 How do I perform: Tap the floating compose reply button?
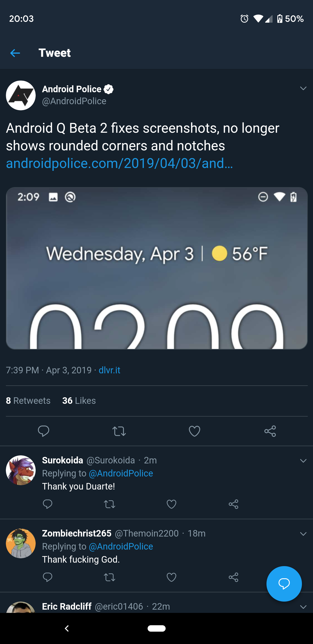[x=284, y=584]
